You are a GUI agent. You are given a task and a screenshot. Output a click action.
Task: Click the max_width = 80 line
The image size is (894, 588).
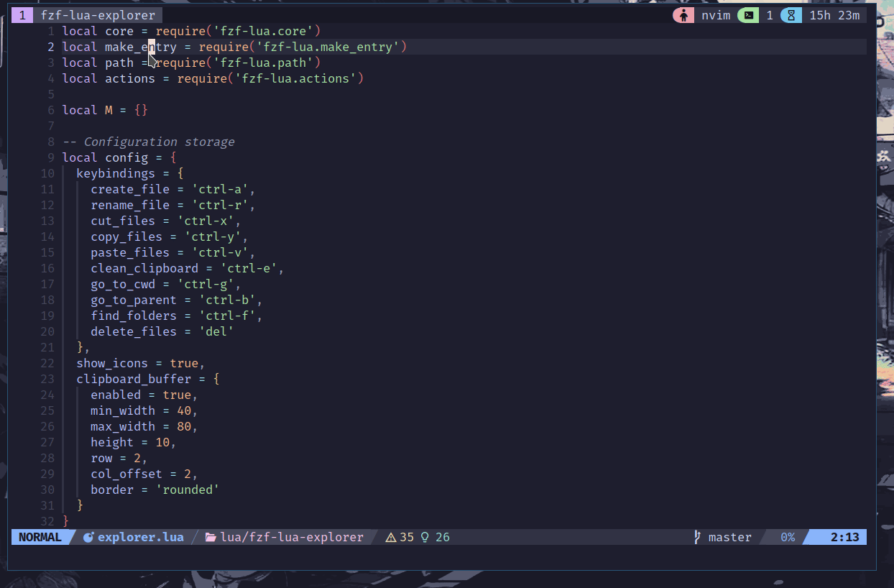[144, 426]
